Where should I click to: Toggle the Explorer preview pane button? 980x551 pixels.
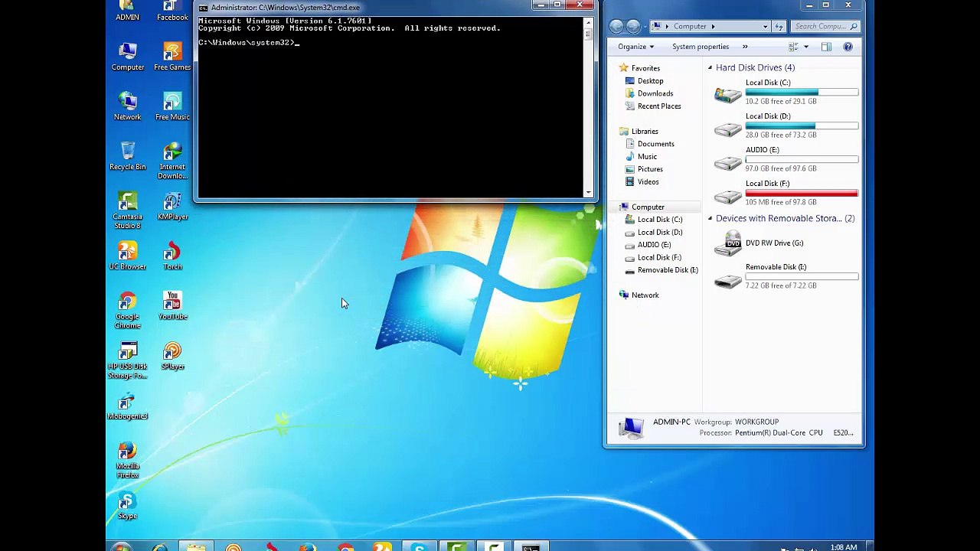826,47
